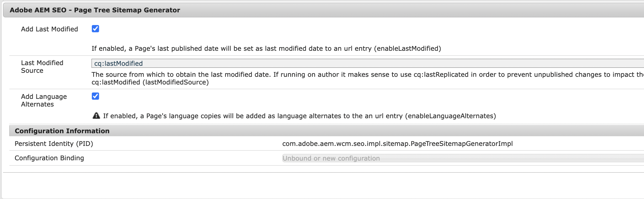Viewport: 644px width, 199px height.
Task: Click the Last Modified Source label
Action: (x=42, y=66)
